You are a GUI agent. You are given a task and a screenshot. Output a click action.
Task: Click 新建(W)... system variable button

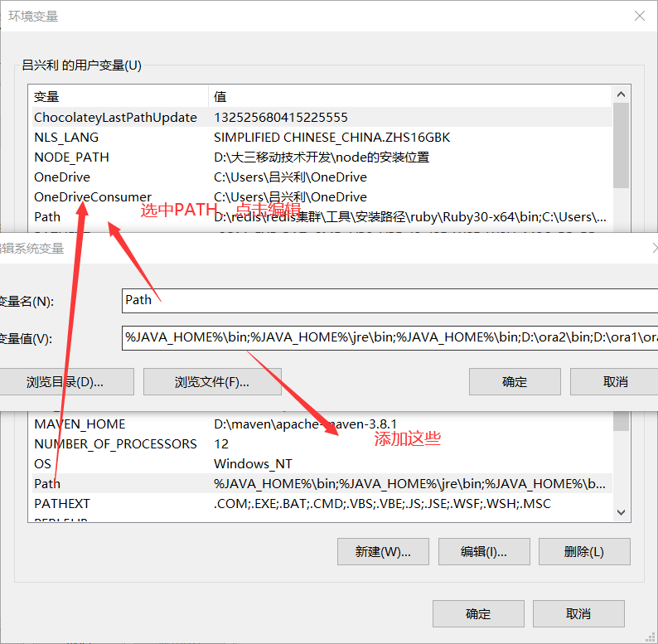click(x=383, y=552)
